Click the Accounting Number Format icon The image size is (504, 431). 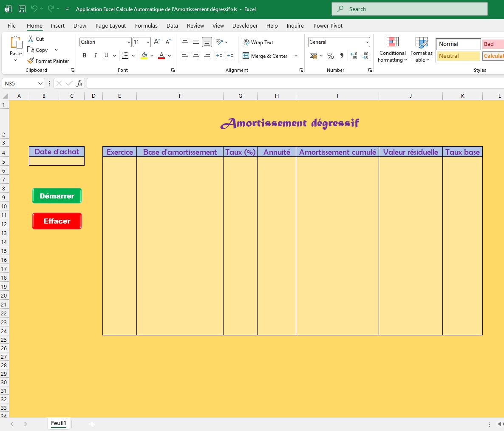click(313, 56)
